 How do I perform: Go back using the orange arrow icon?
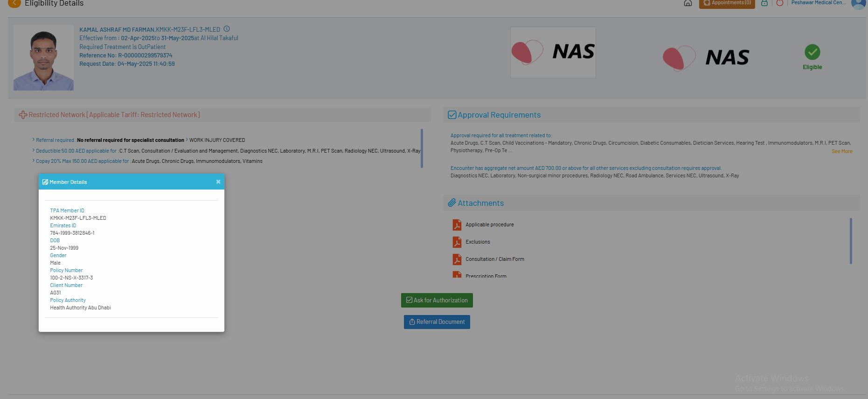click(x=14, y=3)
